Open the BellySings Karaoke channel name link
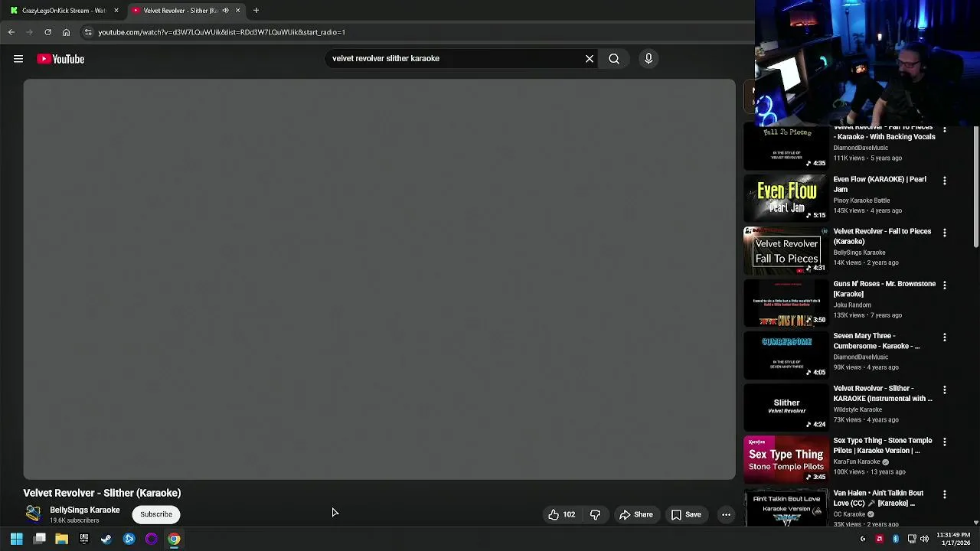This screenshot has width=980, height=551. pos(85,510)
